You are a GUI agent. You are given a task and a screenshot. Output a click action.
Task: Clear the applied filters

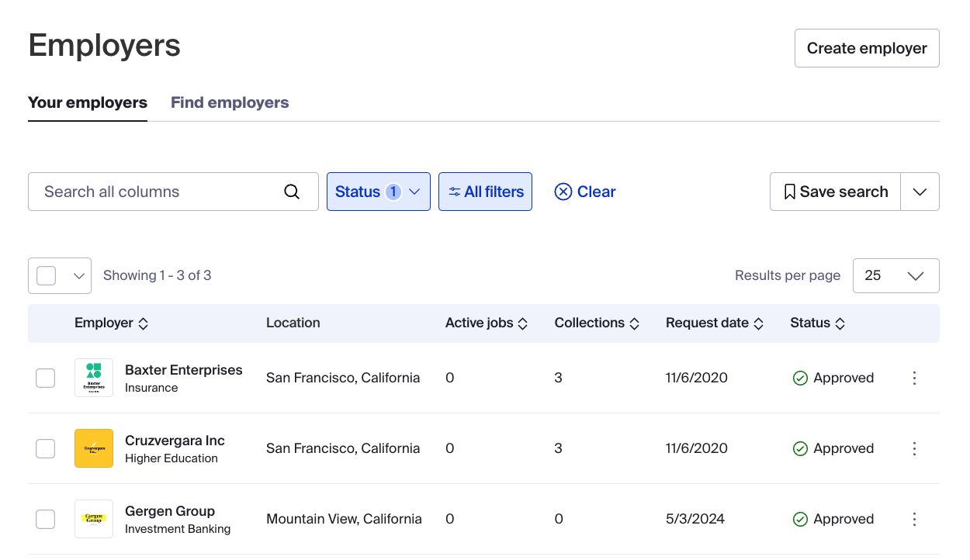coord(585,192)
